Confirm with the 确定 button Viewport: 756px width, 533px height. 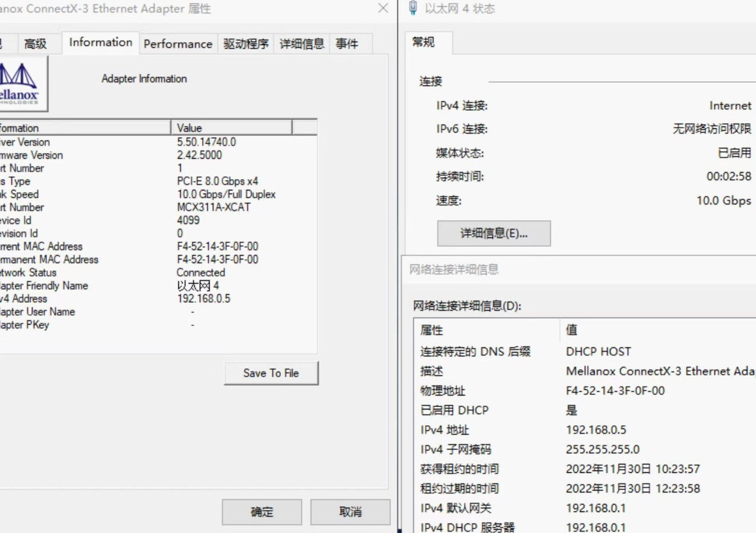pos(262,512)
